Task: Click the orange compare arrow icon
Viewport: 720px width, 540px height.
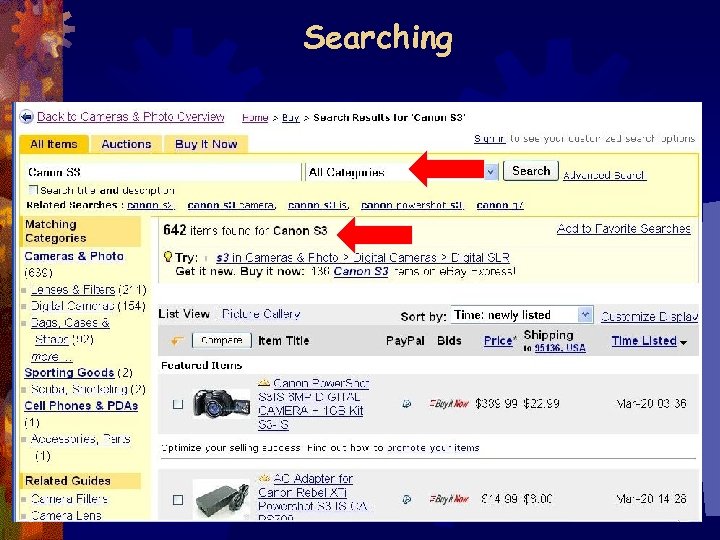Action: (177, 341)
